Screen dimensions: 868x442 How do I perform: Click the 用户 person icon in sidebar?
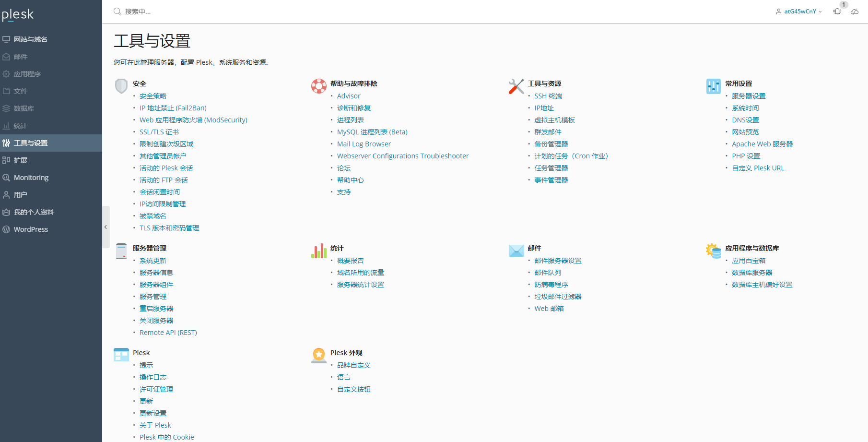coord(6,195)
